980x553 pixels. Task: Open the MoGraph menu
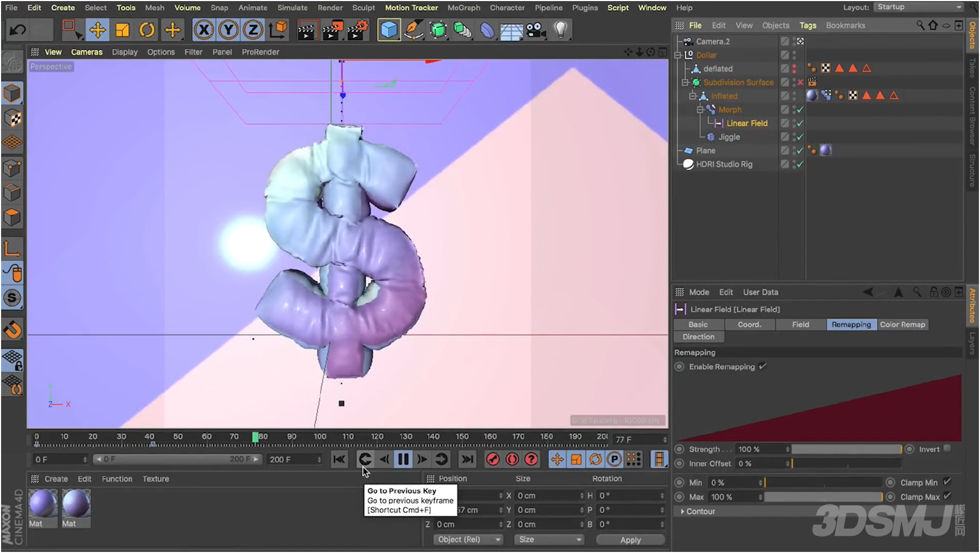(464, 7)
